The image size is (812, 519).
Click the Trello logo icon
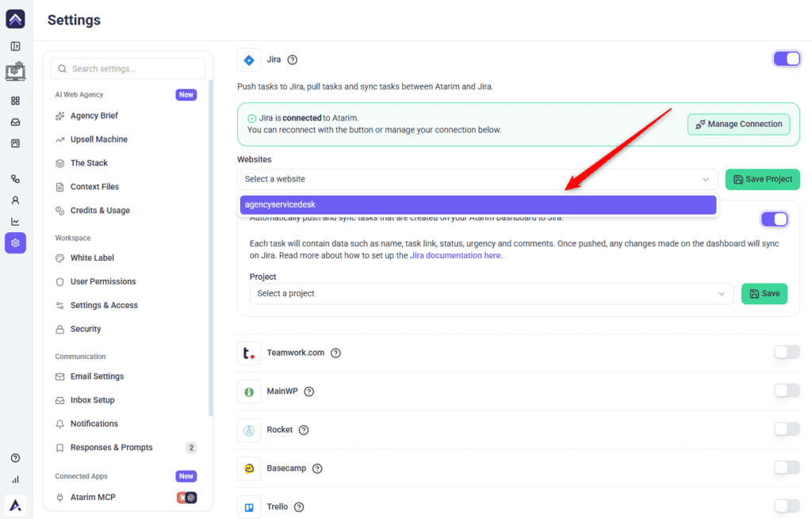[249, 507]
